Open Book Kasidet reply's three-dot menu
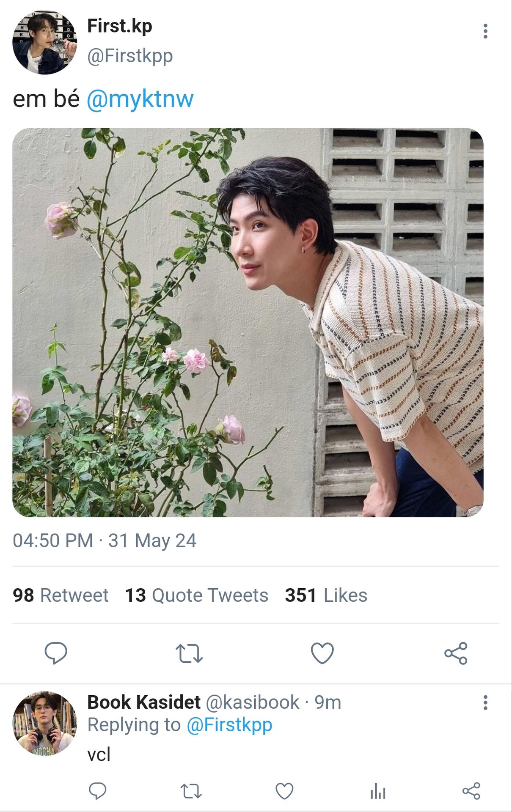This screenshot has height=812, width=512. point(485,702)
